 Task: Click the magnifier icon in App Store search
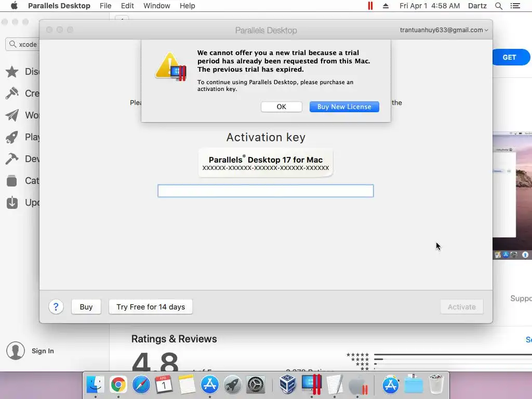pyautogui.click(x=12, y=44)
